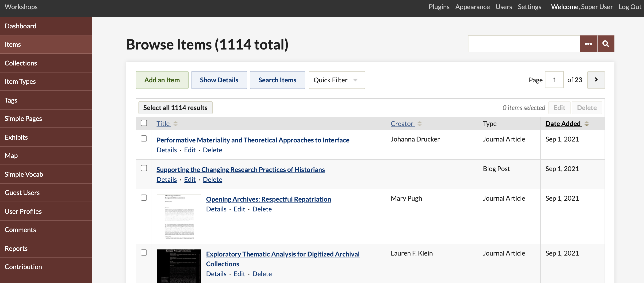Click Show Details button

(x=219, y=80)
